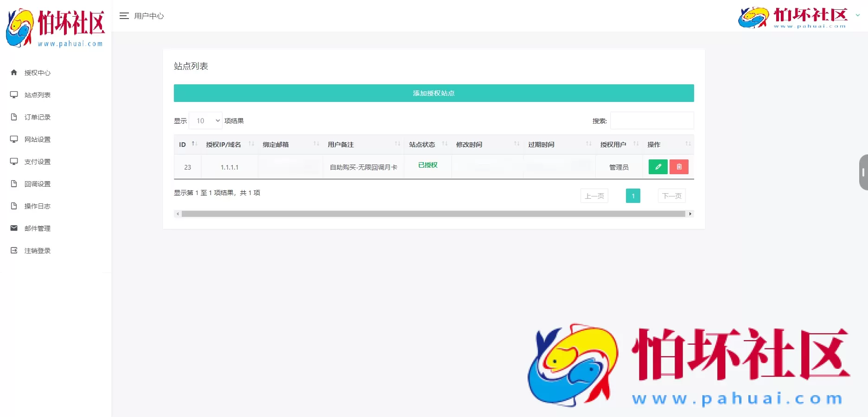868x417 pixels.
Task: Go to 支付设置 settings
Action: pyautogui.click(x=38, y=161)
